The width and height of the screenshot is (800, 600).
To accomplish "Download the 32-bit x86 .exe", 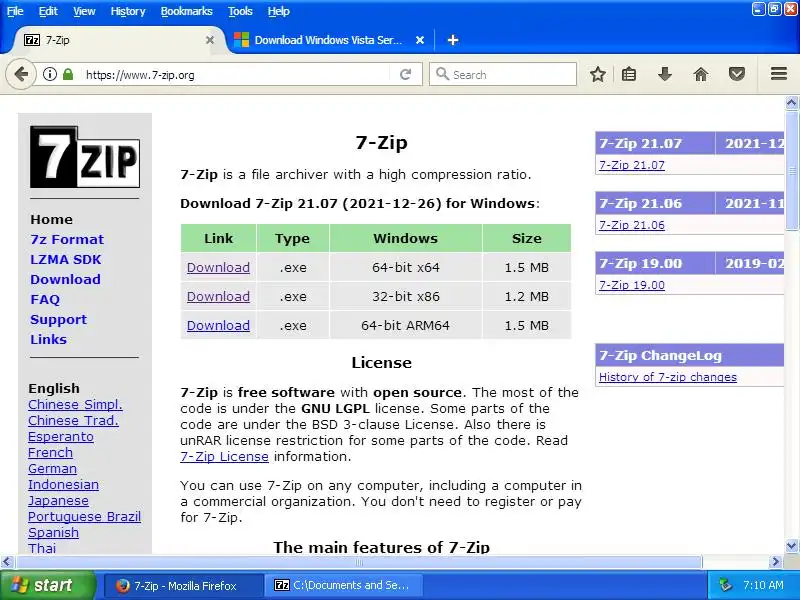I will tap(218, 296).
